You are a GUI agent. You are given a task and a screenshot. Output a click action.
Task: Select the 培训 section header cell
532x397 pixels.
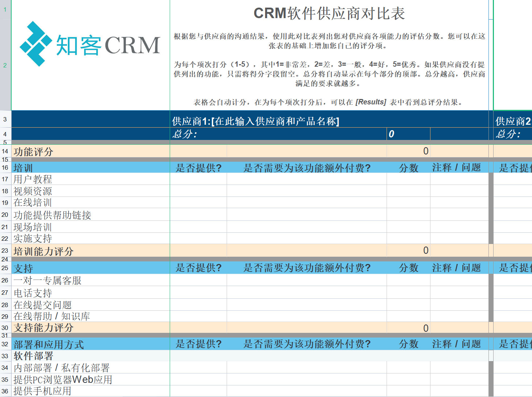click(x=91, y=168)
